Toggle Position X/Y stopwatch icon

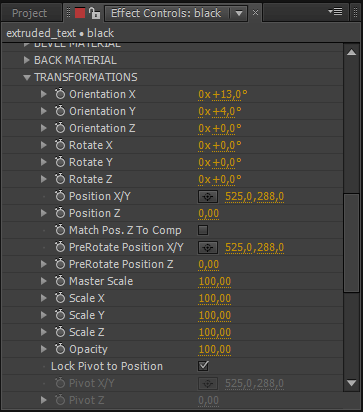tap(60, 196)
